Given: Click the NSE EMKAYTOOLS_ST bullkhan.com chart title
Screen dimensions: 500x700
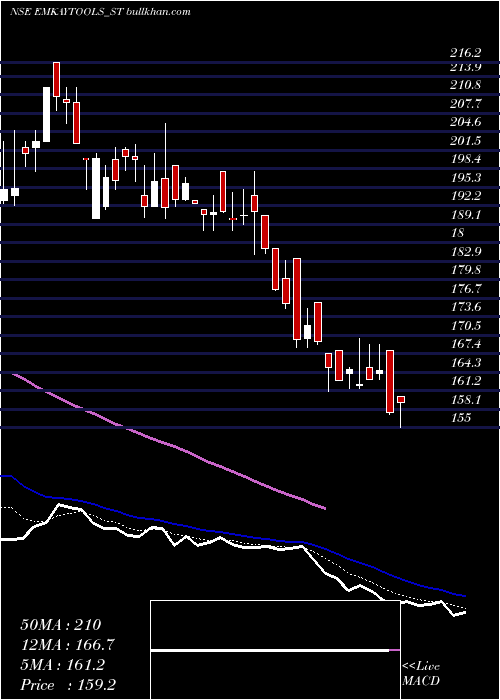Looking at the screenshot, I should [x=100, y=12].
